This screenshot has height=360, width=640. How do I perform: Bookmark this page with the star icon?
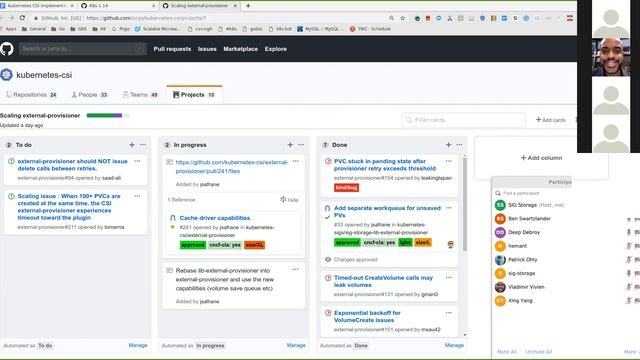click(403, 18)
